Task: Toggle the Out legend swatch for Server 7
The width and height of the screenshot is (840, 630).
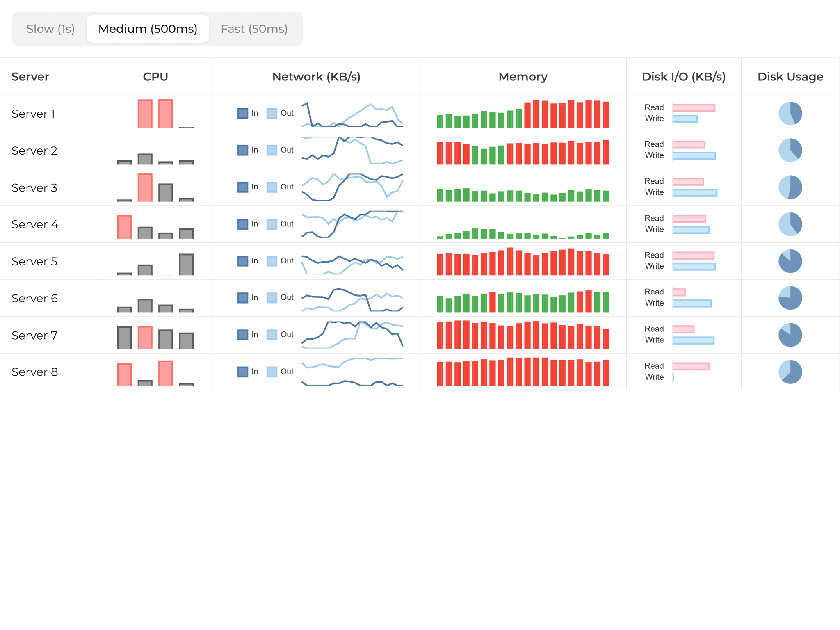Action: point(272,335)
